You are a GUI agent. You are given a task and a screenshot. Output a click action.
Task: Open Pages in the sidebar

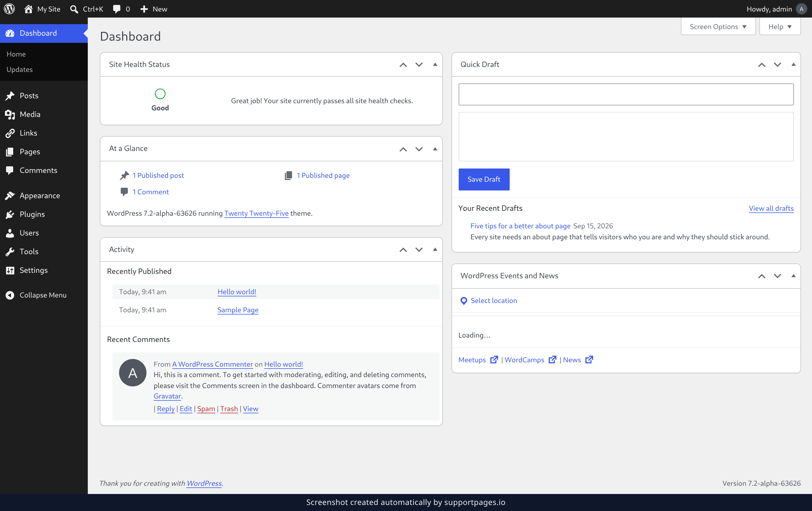[x=44, y=152]
